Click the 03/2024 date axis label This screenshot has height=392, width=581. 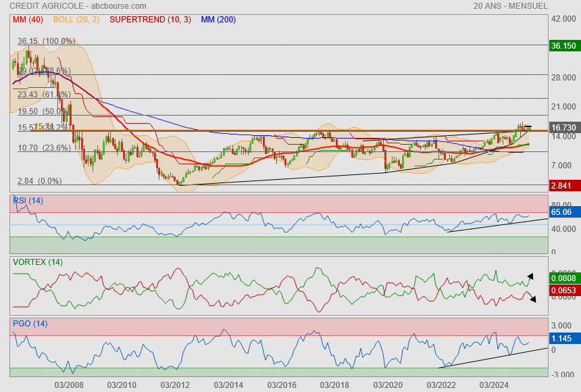click(x=494, y=385)
